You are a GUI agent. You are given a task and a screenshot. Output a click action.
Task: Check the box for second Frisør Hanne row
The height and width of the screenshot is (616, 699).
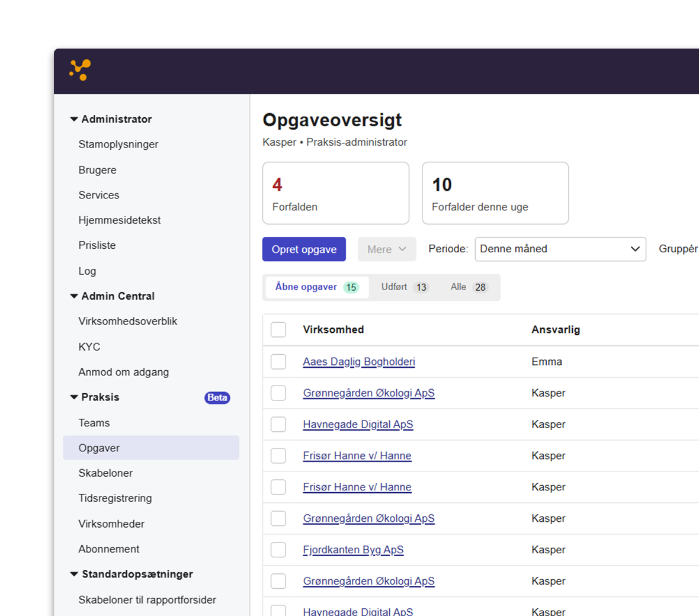tap(278, 487)
